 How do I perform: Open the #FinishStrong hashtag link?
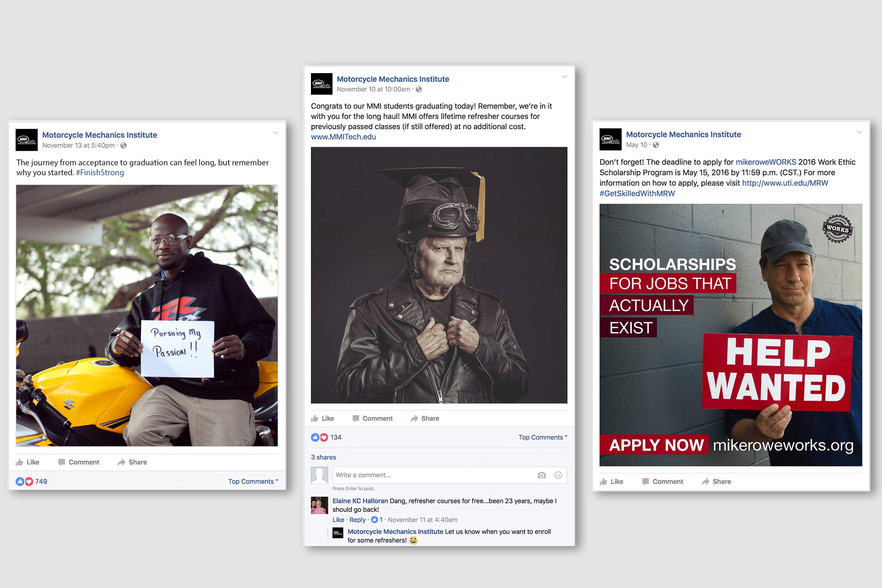click(x=100, y=172)
